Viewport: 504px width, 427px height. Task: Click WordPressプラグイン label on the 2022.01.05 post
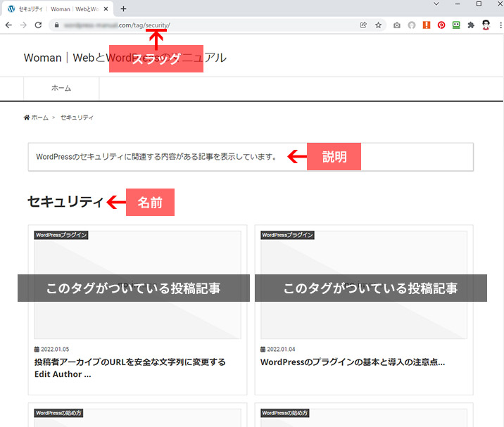[x=61, y=235]
